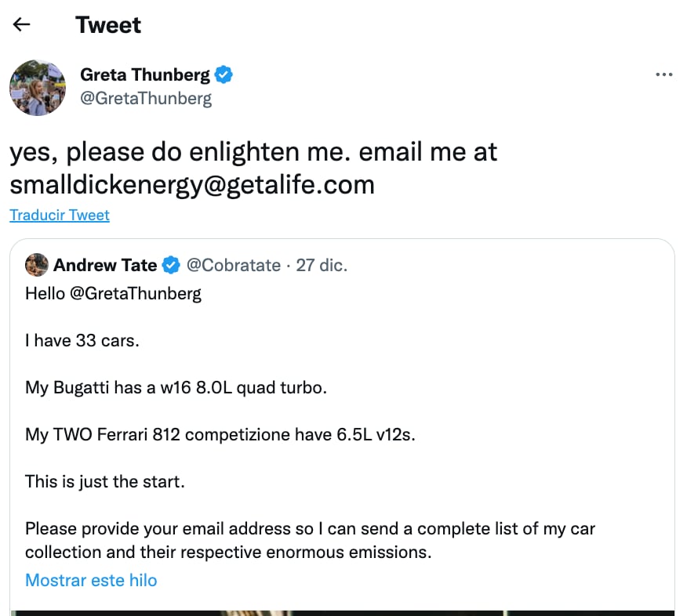Image resolution: width=687 pixels, height=616 pixels.
Task: Click the 'yes, please do enlighten me' text
Action: 180,151
